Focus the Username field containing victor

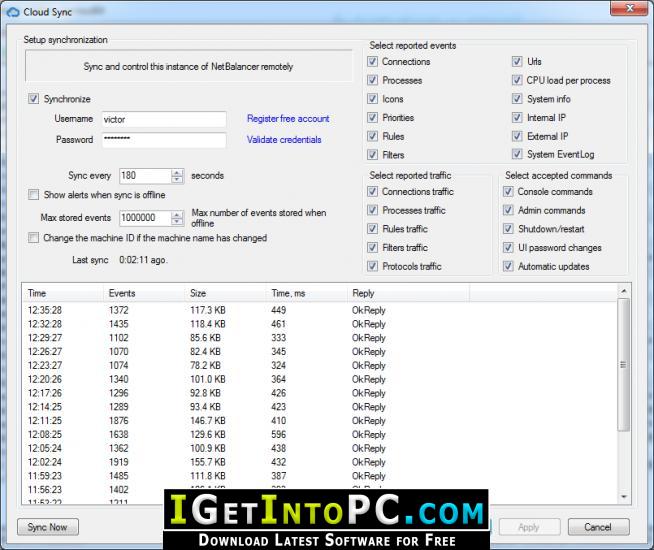tap(164, 119)
